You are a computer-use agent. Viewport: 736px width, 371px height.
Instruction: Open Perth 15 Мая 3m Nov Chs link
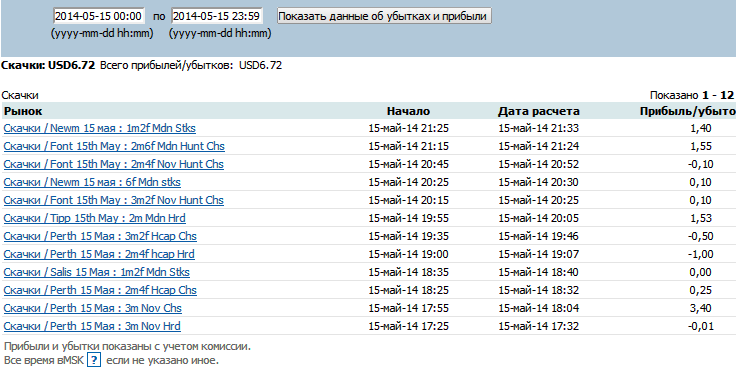[x=92, y=308]
